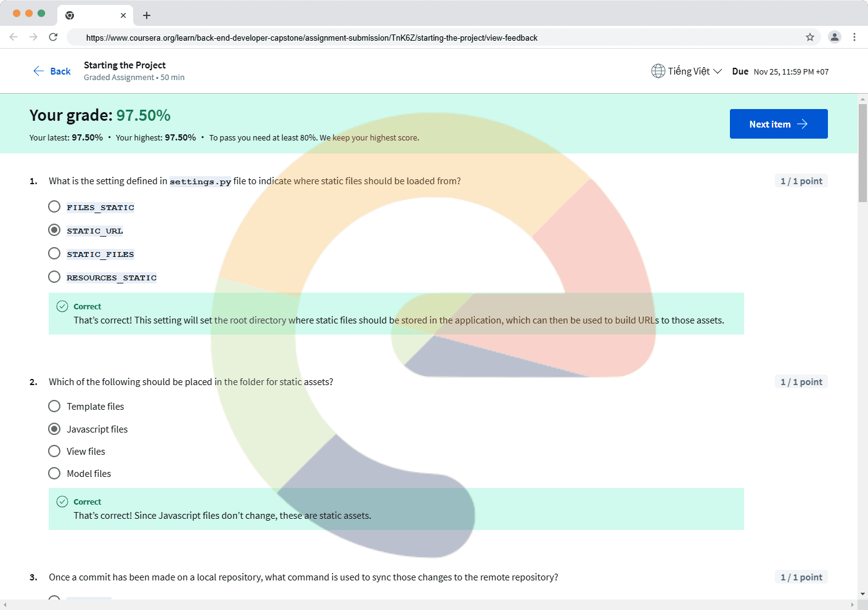Choose the Model files radio option

point(54,473)
